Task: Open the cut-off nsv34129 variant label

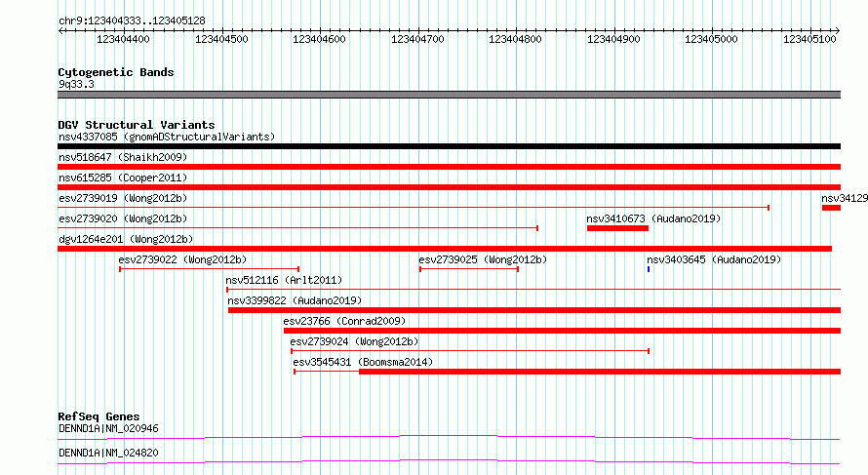Action: tap(845, 198)
